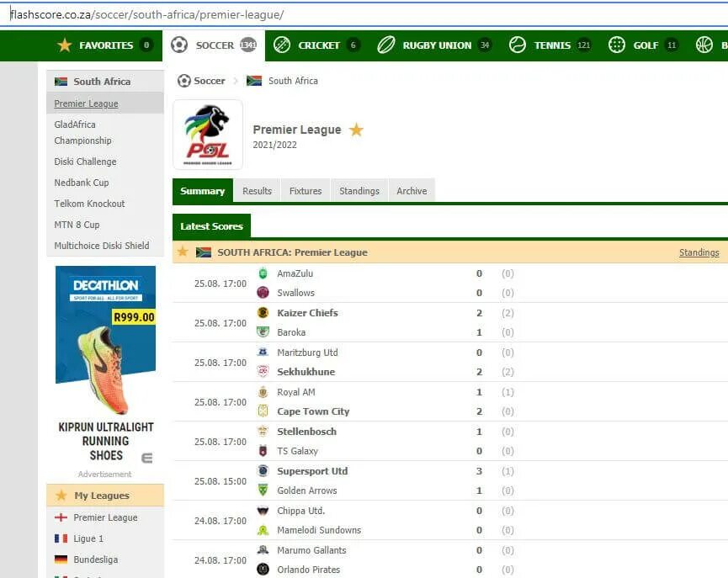
Task: Click the soccer ball icon in breadcrumb
Action: click(x=183, y=81)
